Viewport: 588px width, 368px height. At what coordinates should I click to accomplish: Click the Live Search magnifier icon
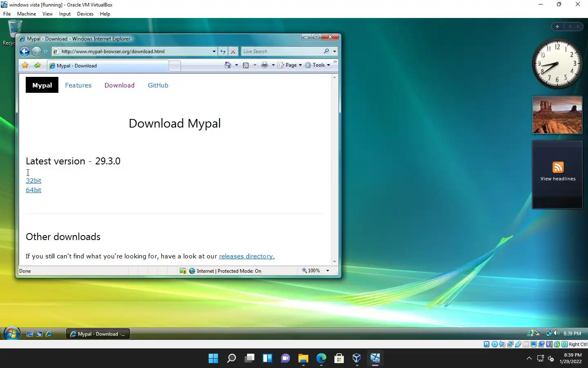(327, 51)
